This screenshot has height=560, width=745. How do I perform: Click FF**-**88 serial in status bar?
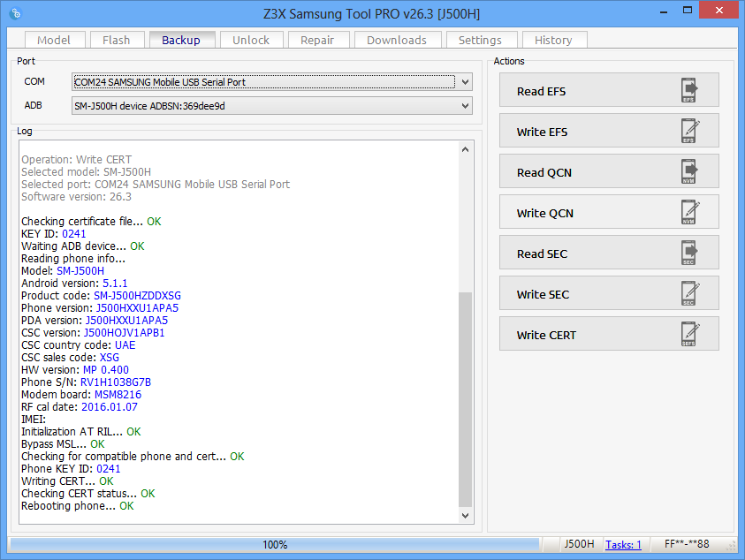(x=687, y=544)
